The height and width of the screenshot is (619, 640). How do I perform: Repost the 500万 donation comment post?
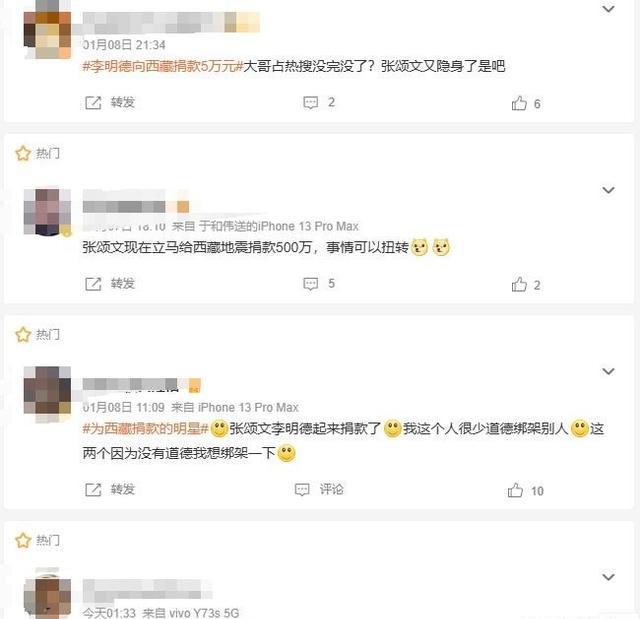110,284
